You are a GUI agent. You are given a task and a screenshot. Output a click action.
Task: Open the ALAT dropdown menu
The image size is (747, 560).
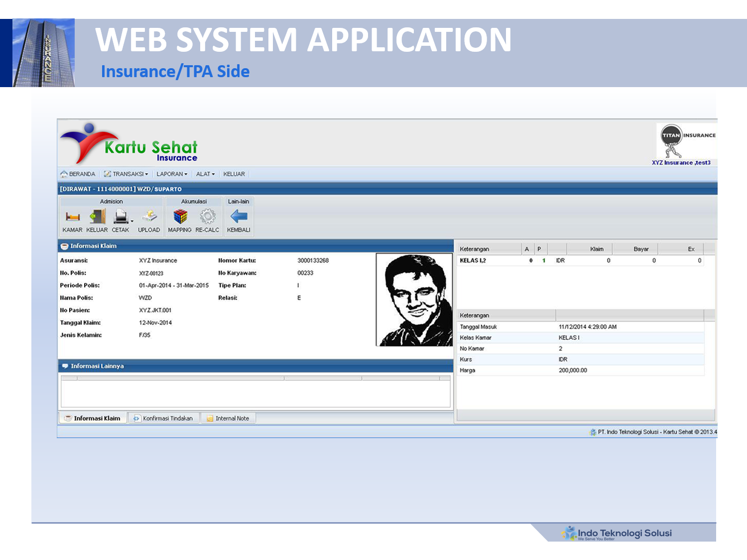tap(205, 174)
